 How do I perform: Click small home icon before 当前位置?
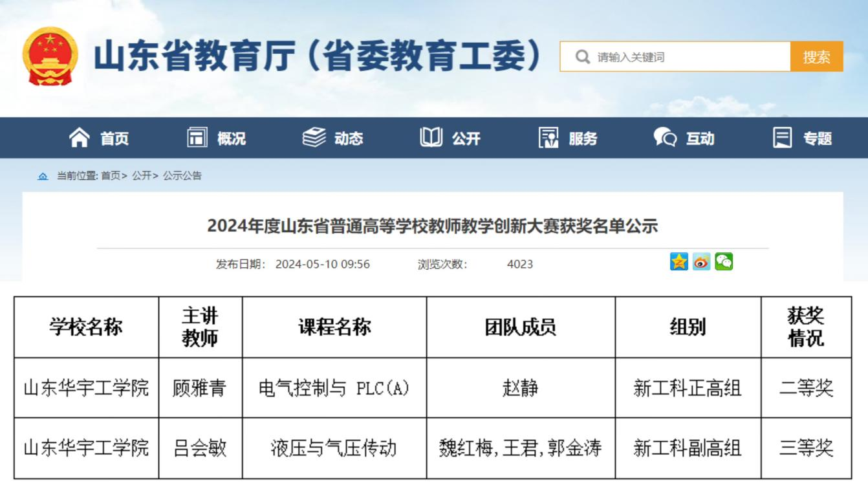click(x=43, y=176)
